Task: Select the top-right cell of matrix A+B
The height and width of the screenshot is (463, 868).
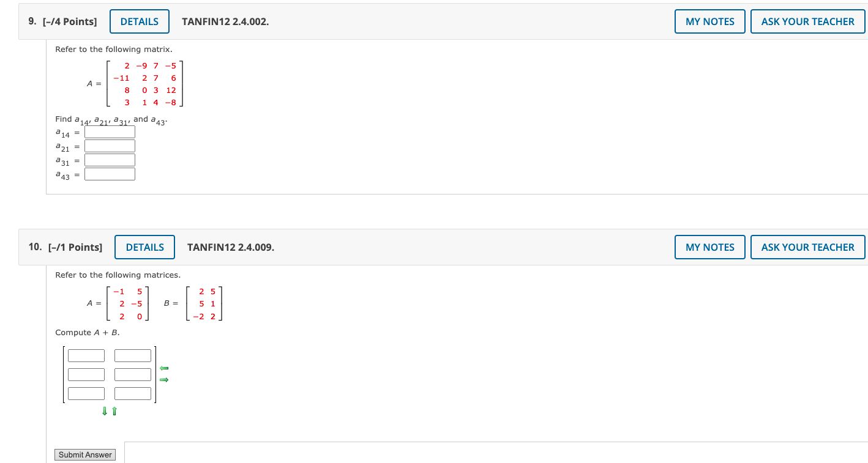Action: (132, 355)
